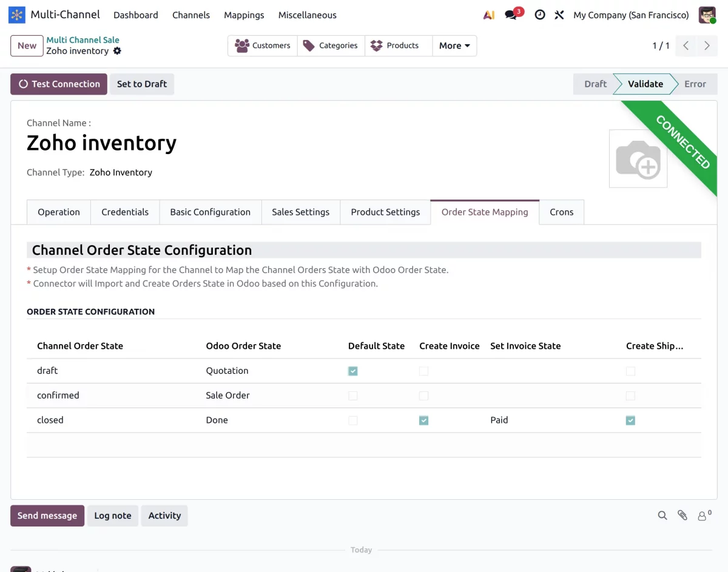Go to previous record arrow
The height and width of the screenshot is (572, 728).
point(686,45)
